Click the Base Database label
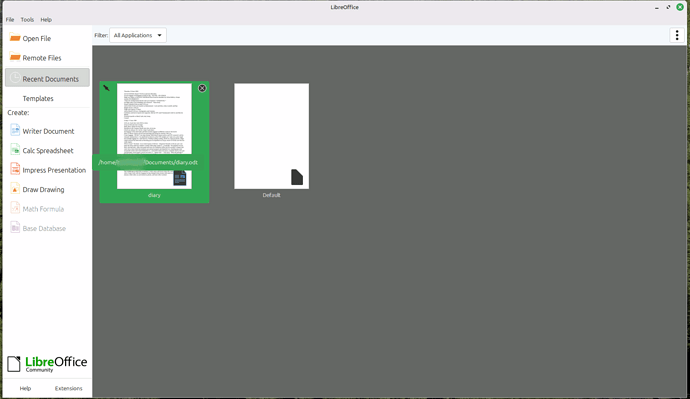Image resolution: width=690 pixels, height=399 pixels. tap(44, 228)
